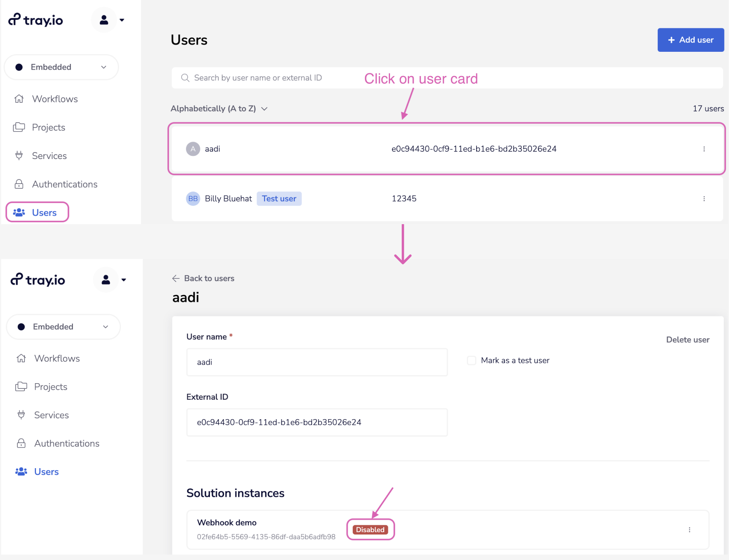Screen dimensions: 729x560
Task: Open Authentications in the top sidebar
Action: point(64,185)
